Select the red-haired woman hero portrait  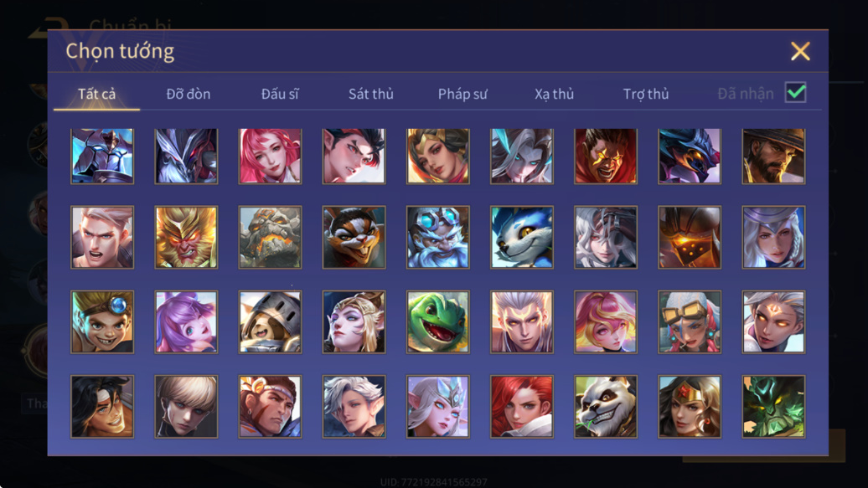coord(521,407)
